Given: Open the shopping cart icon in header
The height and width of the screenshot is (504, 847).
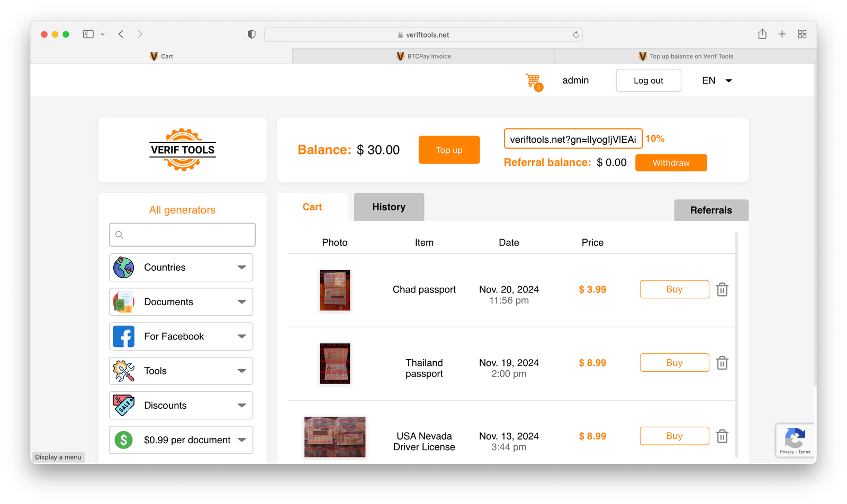Looking at the screenshot, I should click(x=533, y=81).
